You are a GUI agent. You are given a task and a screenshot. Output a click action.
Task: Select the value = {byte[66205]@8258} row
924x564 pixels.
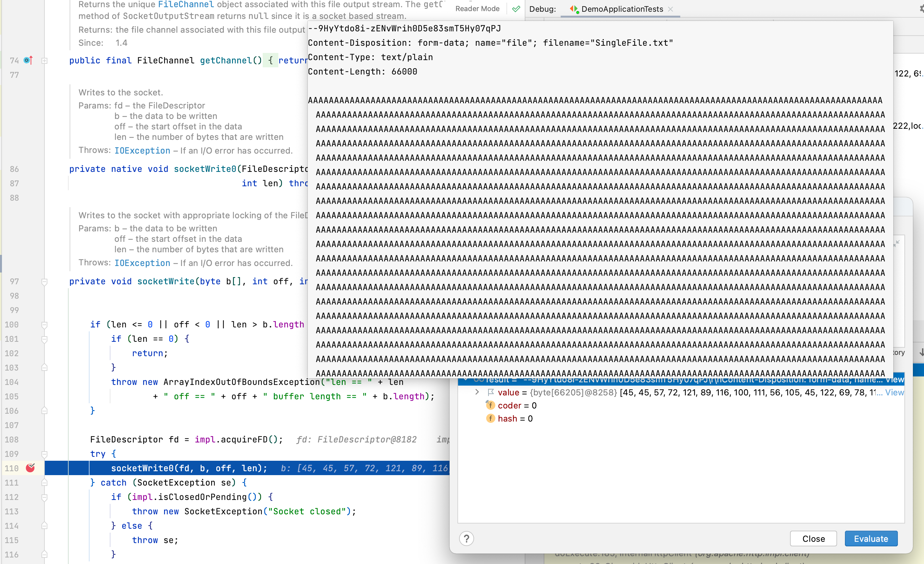point(681,392)
